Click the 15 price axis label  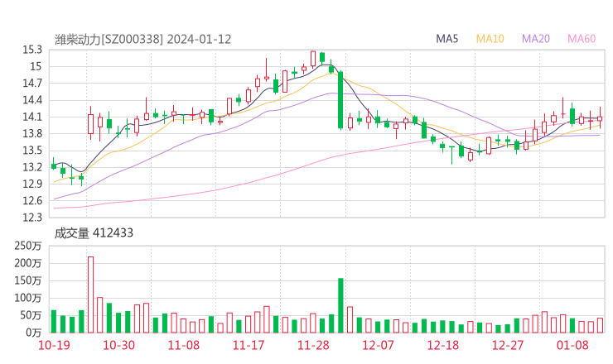coord(36,67)
